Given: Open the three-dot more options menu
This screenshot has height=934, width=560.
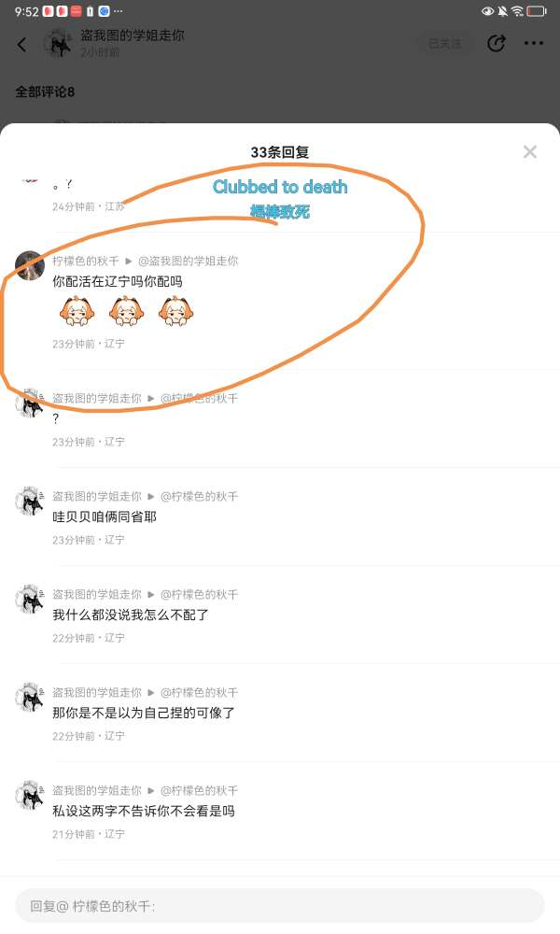Looking at the screenshot, I should coord(533,44).
